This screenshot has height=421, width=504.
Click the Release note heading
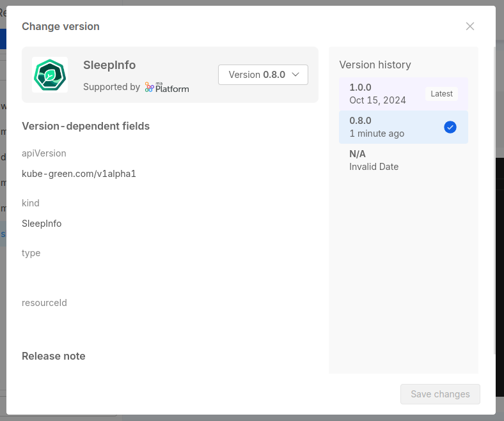click(x=54, y=356)
